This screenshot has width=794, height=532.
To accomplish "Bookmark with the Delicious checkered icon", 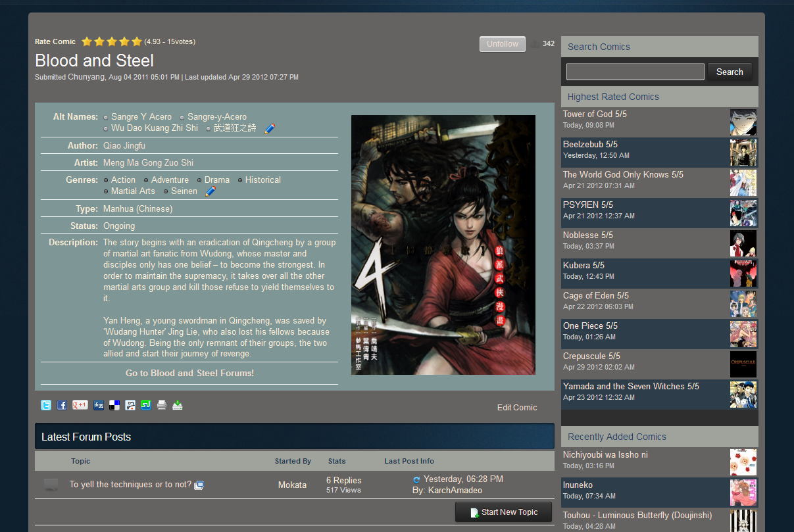I will point(114,405).
